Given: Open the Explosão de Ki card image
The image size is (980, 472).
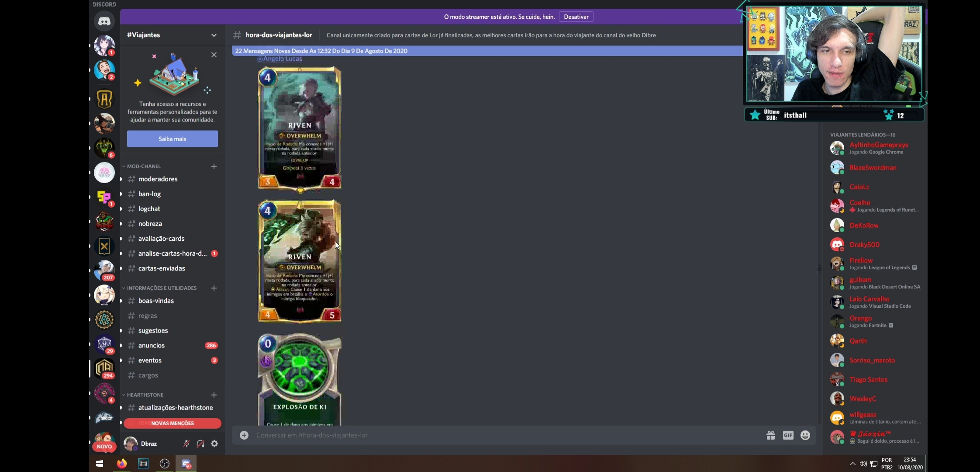Looking at the screenshot, I should (x=300, y=379).
